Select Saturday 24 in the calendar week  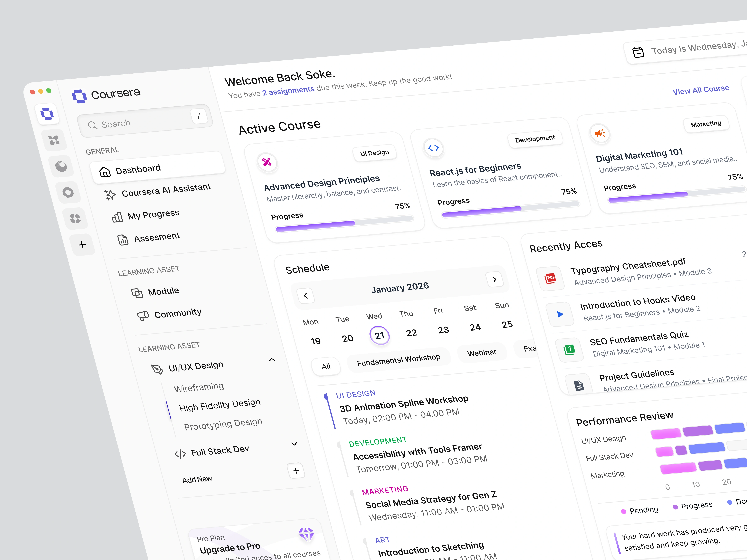475,327
